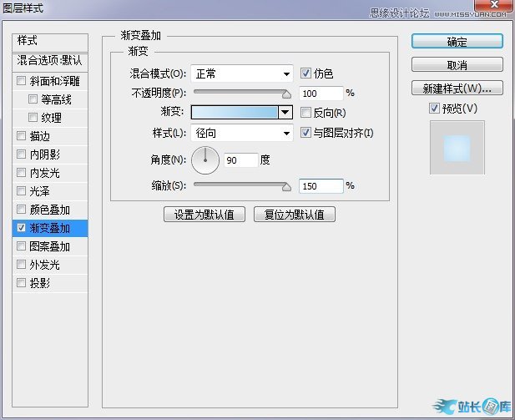The height and width of the screenshot is (420, 515).
Task: Select the 投影 list entry
Action: [x=50, y=283]
